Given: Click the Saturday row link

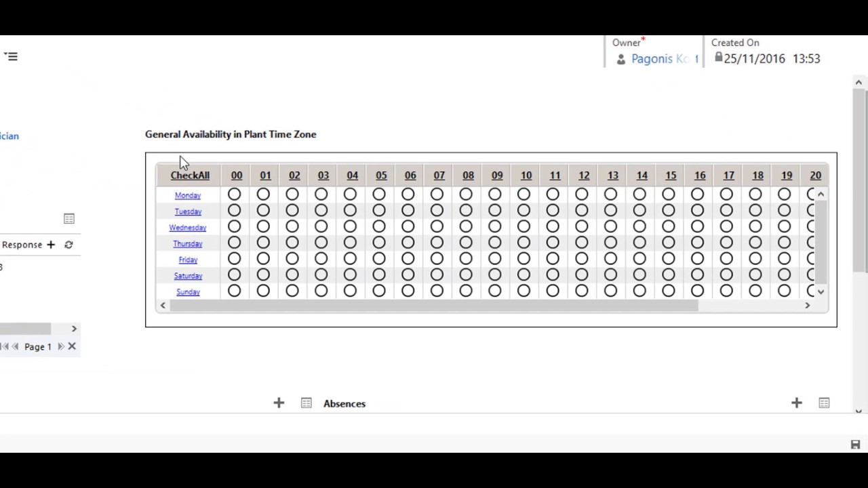Looking at the screenshot, I should point(188,276).
